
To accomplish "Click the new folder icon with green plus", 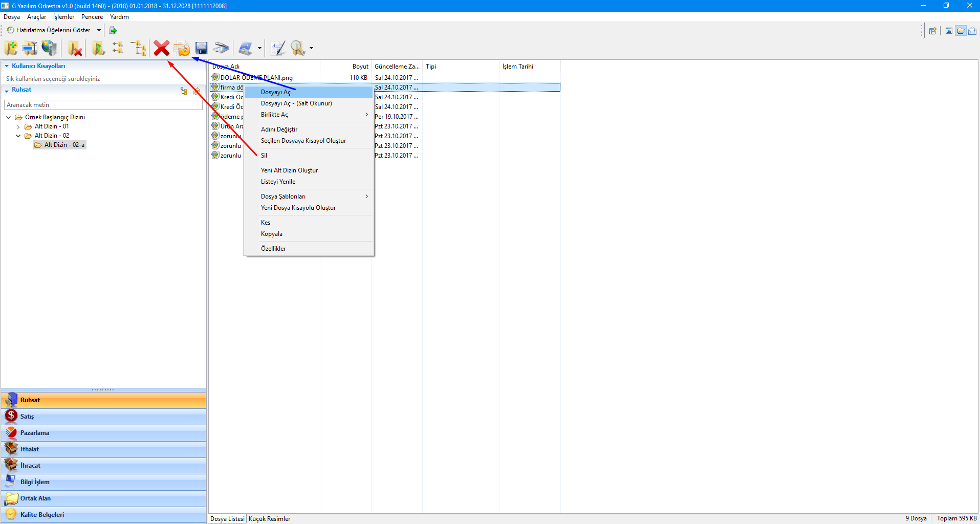I will click(x=11, y=49).
